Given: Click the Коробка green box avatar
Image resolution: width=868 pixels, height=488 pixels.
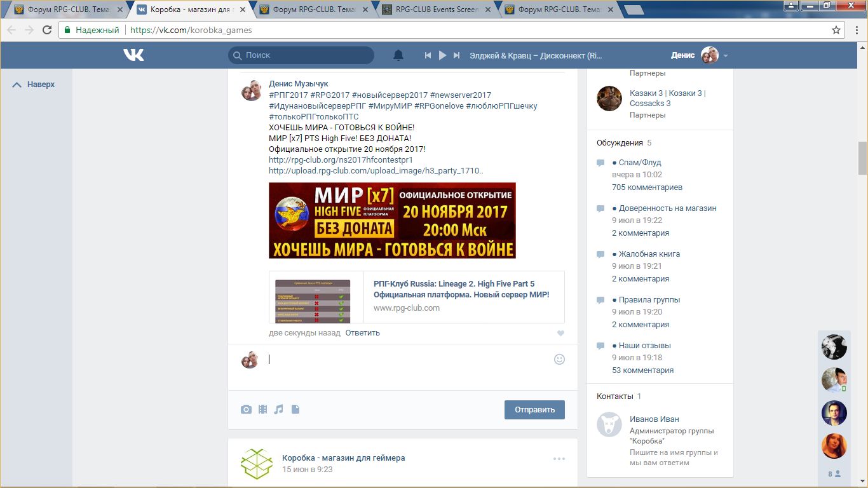Looking at the screenshot, I should pos(257,464).
